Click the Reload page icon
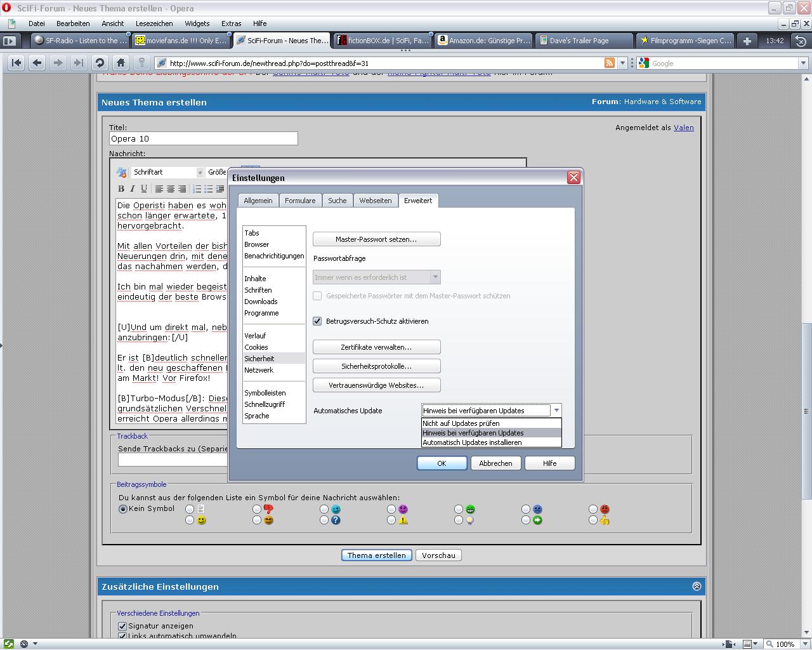This screenshot has width=812, height=650. [100, 63]
